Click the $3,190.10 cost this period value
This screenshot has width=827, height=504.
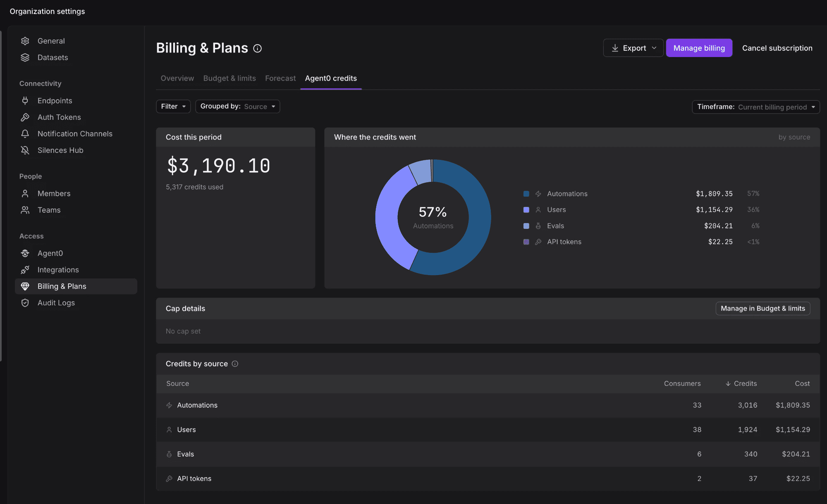218,166
